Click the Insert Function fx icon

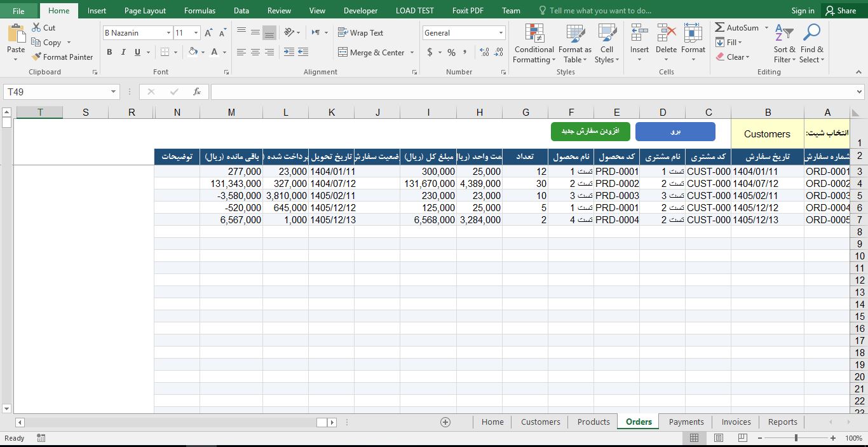coord(197,92)
